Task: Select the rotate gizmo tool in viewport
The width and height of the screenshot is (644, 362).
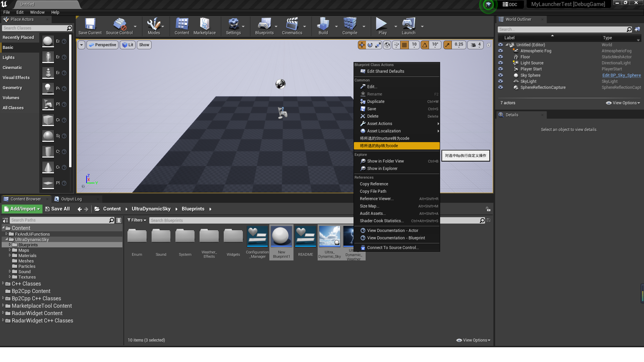Action: [x=370, y=45]
